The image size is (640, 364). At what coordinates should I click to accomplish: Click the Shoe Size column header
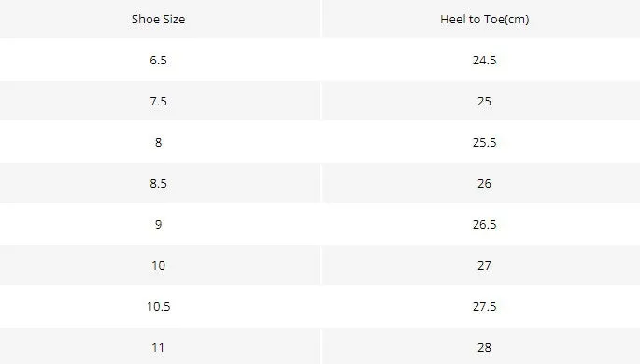(159, 20)
